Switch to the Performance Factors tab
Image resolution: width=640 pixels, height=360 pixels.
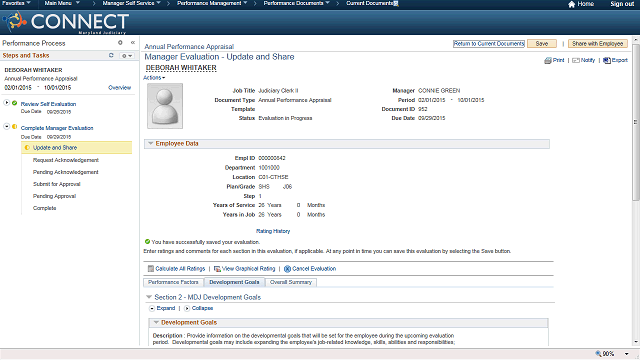pyautogui.click(x=173, y=282)
